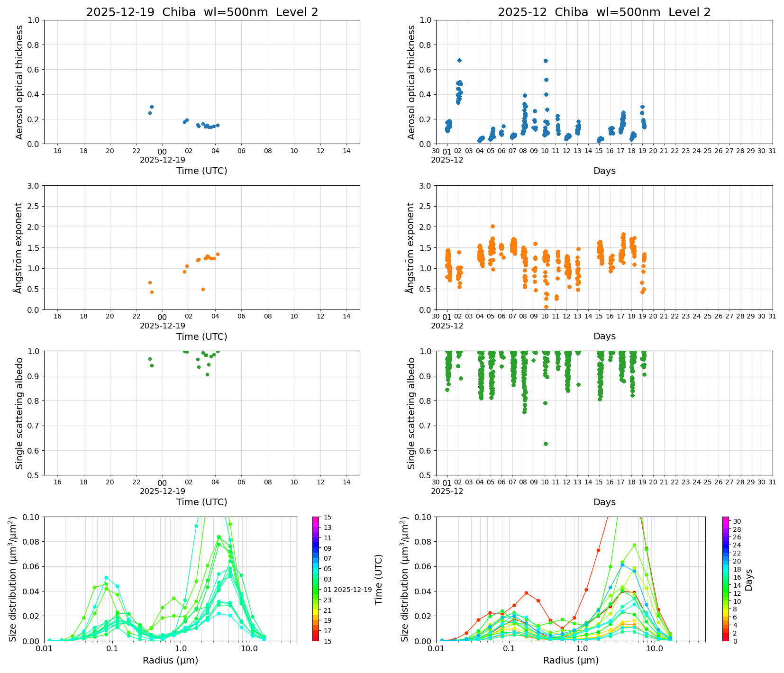Select lowest monthly albedo point near 0.63
Viewport: 784px width, 673px height.
pyautogui.click(x=546, y=444)
